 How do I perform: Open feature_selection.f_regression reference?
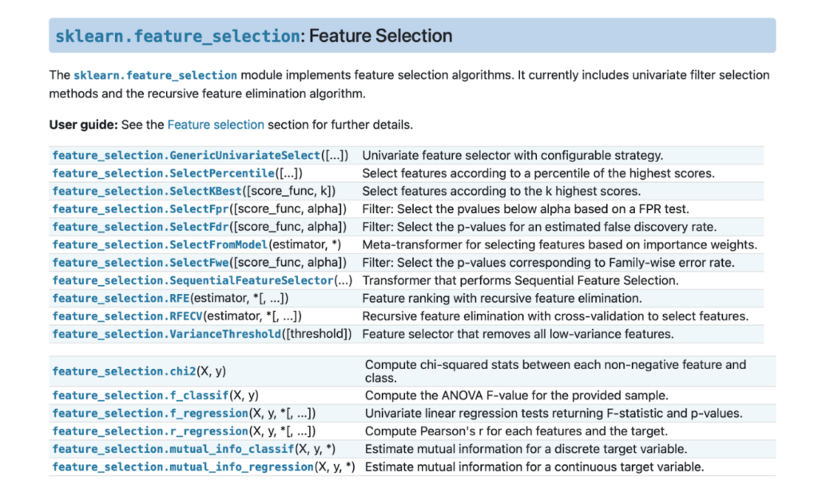click(149, 413)
